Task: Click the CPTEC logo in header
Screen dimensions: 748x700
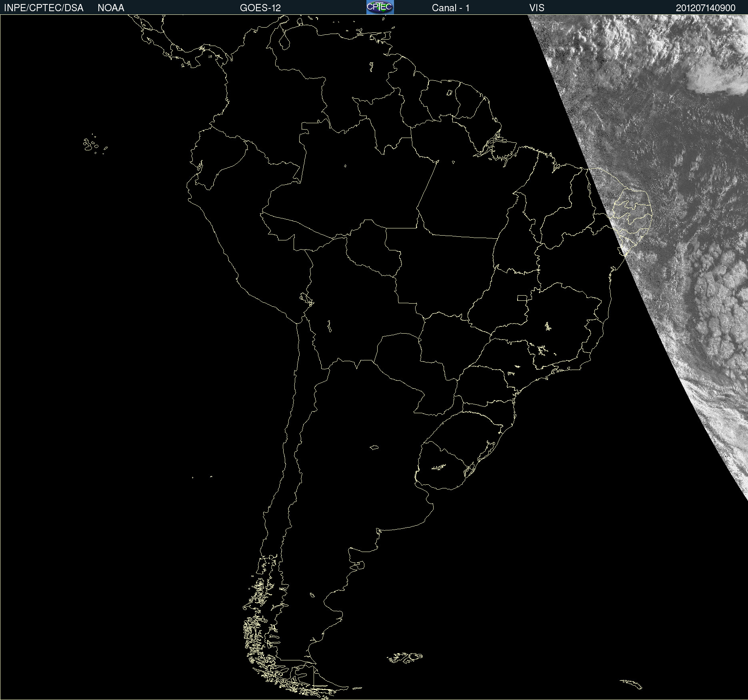Action: click(x=380, y=7)
